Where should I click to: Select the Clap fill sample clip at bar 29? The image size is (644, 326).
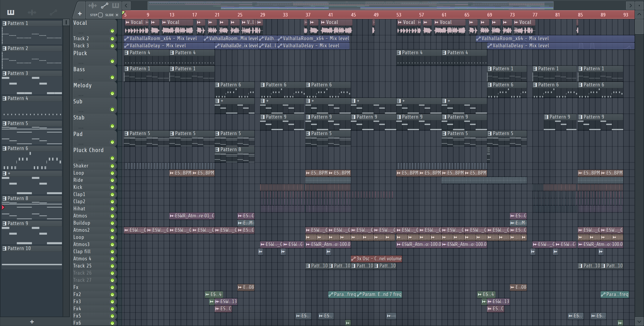coord(261,252)
